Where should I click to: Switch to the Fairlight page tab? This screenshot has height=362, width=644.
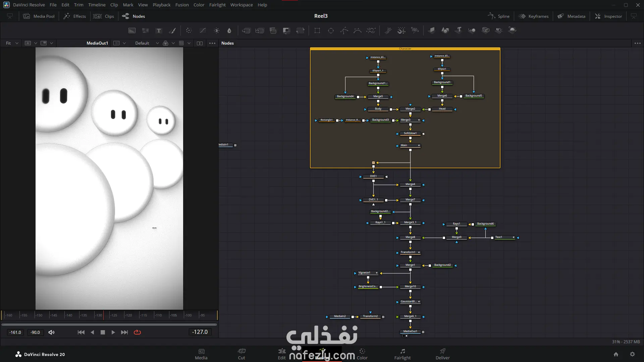click(x=402, y=354)
